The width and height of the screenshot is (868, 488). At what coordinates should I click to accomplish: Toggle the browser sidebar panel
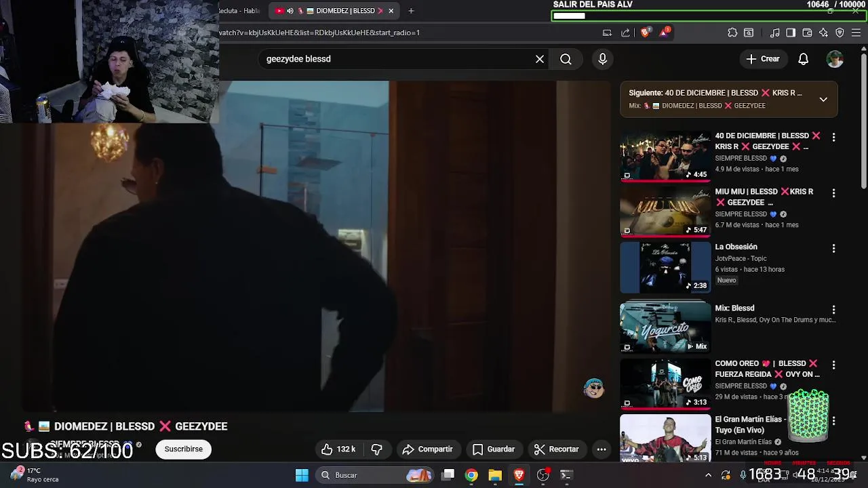tap(791, 33)
